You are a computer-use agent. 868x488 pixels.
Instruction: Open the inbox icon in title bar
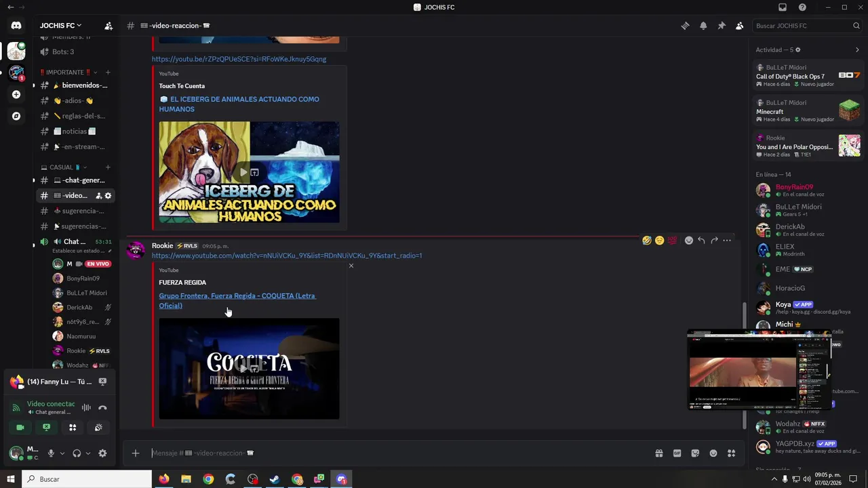click(783, 7)
